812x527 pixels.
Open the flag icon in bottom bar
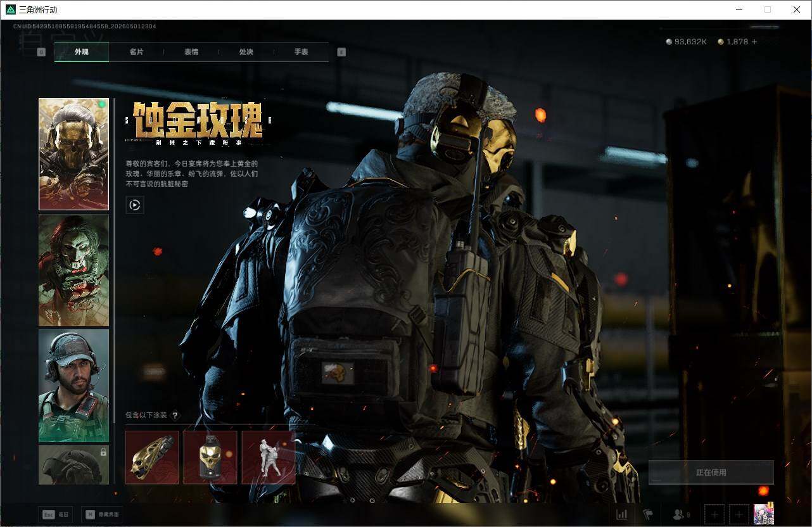(648, 514)
